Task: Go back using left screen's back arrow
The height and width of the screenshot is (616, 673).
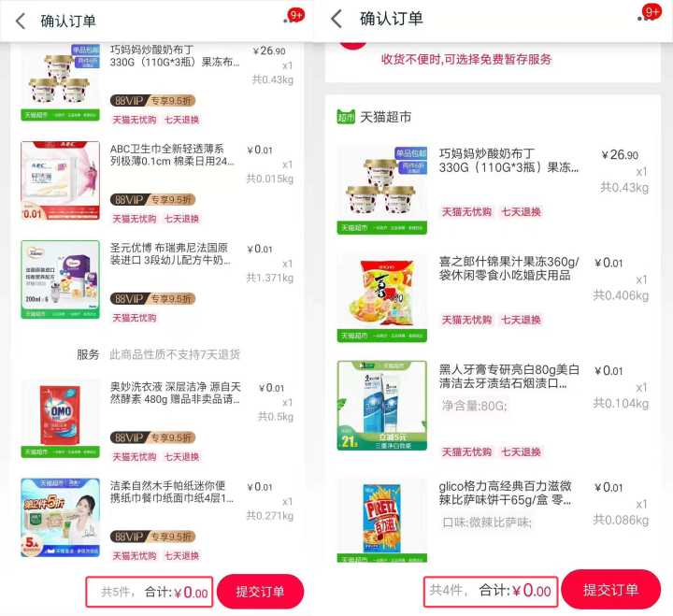Action: 21,21
